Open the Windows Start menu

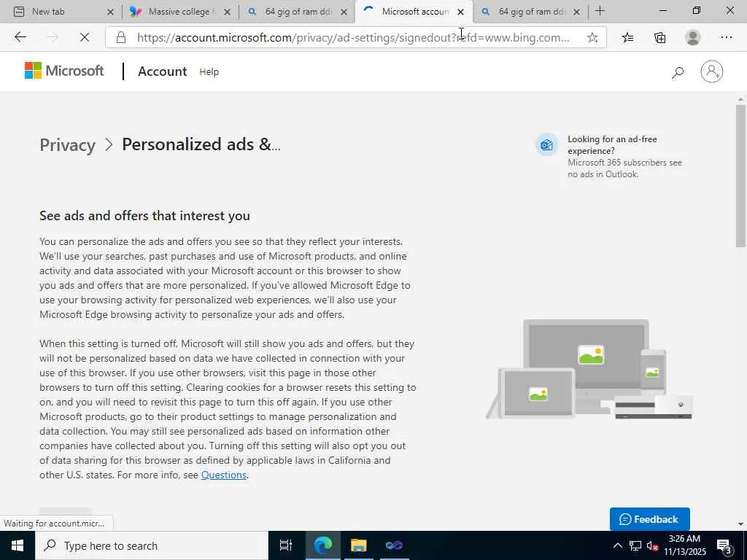coord(18,545)
